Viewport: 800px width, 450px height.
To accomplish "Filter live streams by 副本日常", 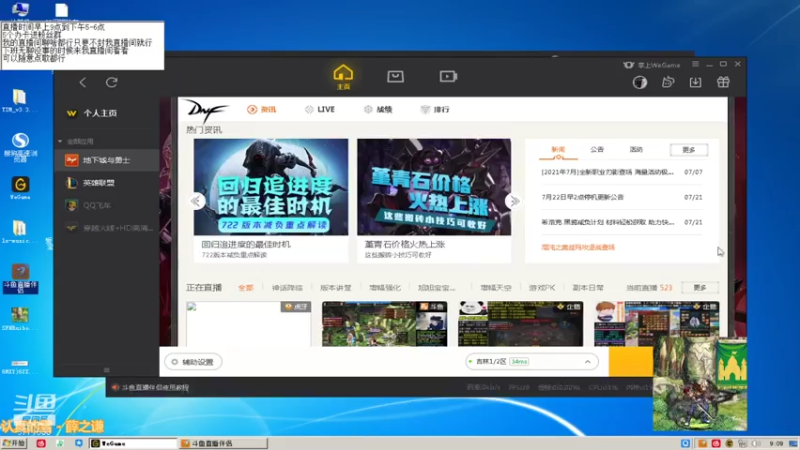I will pyautogui.click(x=588, y=288).
